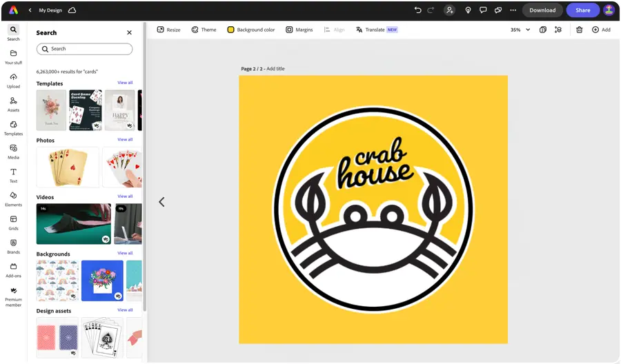Open the Background color yellow swatch
This screenshot has width=621, height=364.
[x=230, y=30]
